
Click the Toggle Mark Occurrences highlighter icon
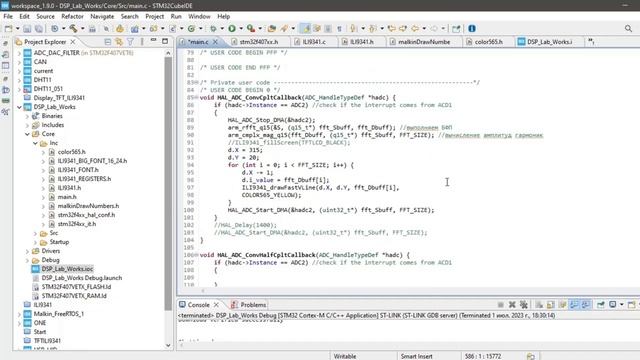pyautogui.click(x=305, y=29)
